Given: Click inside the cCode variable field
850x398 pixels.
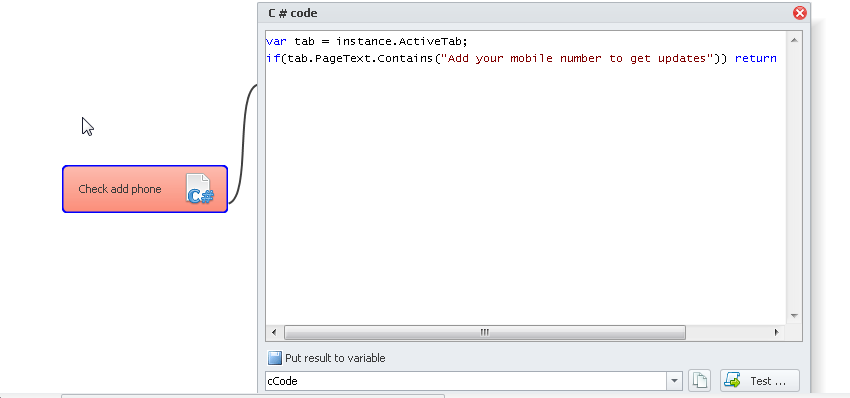Looking at the screenshot, I should pyautogui.click(x=466, y=381).
